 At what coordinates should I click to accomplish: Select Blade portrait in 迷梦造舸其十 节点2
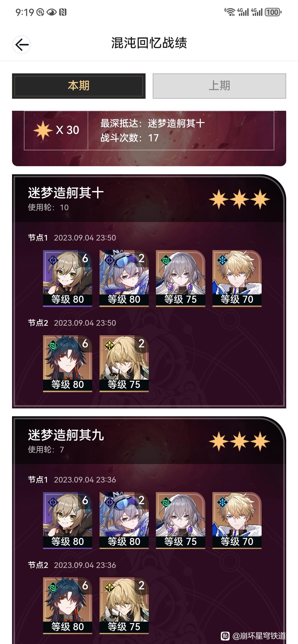click(67, 364)
